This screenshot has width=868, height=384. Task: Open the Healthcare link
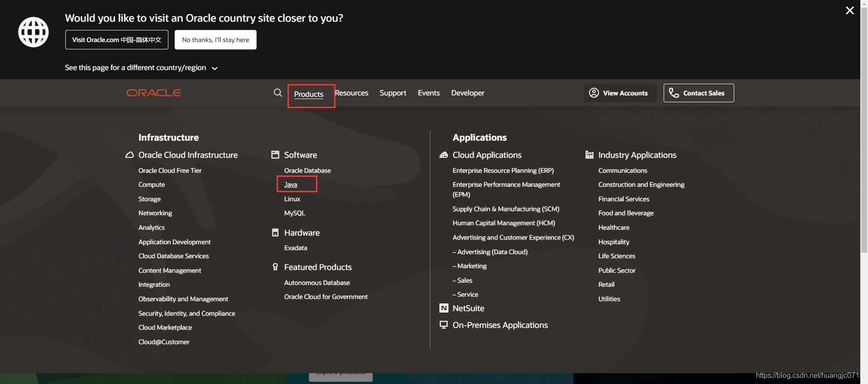point(613,228)
